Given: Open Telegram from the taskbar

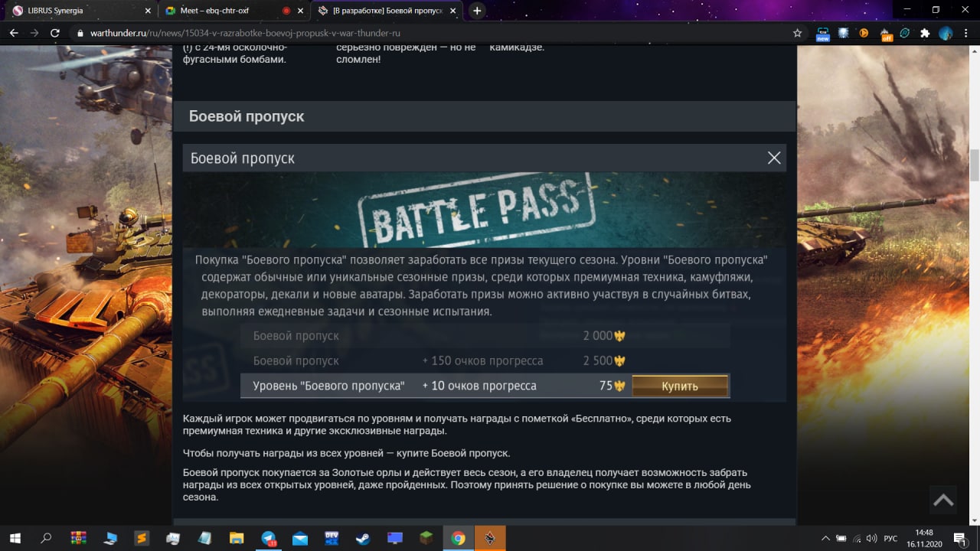Looking at the screenshot, I should pos(269,538).
